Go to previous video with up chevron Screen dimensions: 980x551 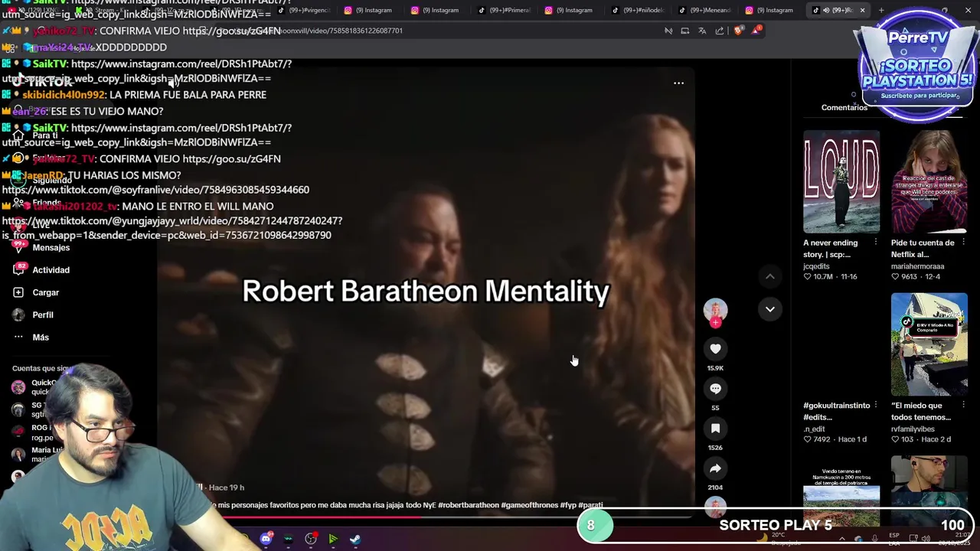[770, 276]
